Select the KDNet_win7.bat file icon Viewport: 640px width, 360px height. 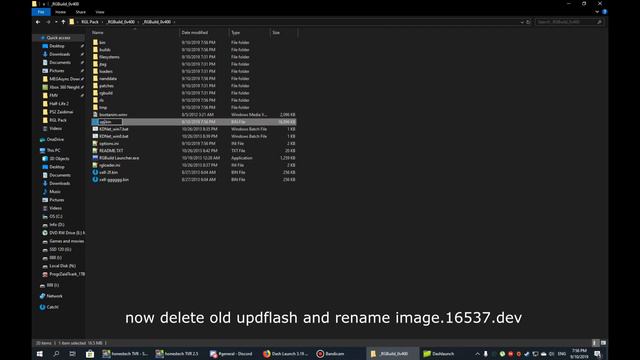point(95,129)
